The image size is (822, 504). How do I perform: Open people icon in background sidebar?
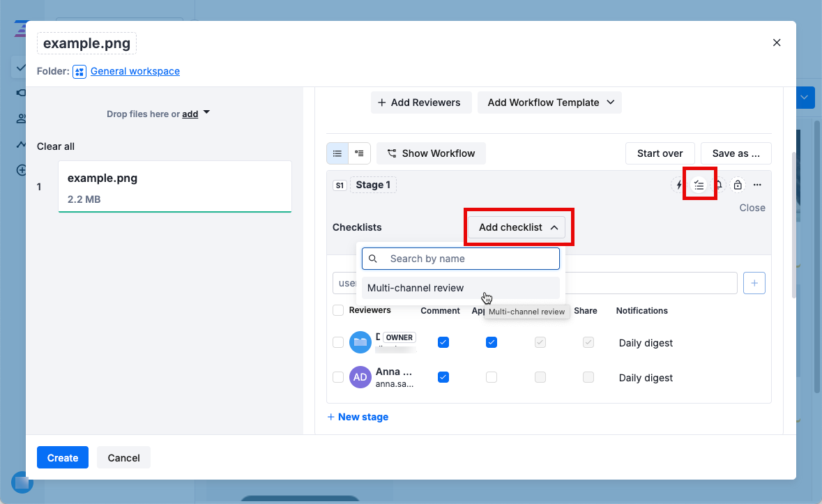[21, 119]
